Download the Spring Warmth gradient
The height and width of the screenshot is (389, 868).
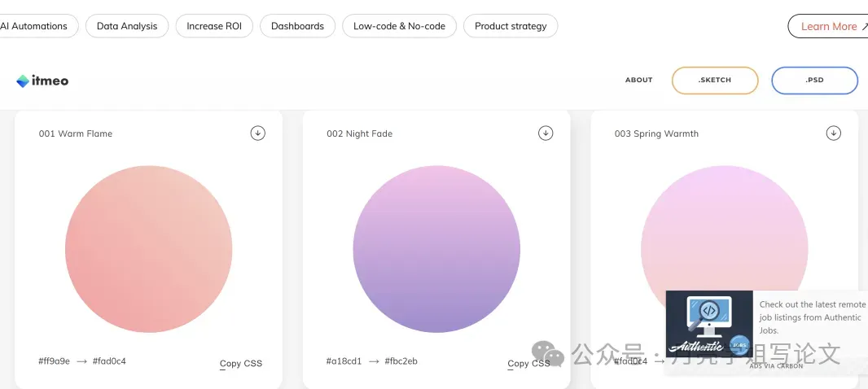(833, 133)
